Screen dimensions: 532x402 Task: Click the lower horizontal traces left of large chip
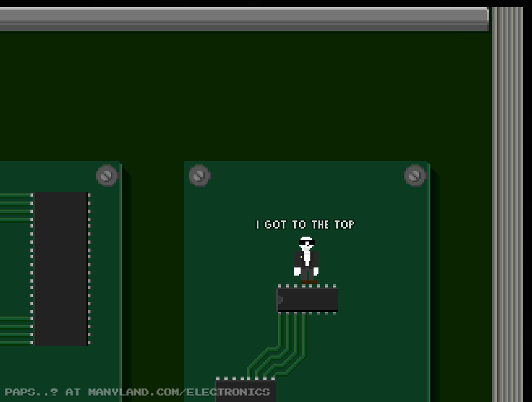15,330
